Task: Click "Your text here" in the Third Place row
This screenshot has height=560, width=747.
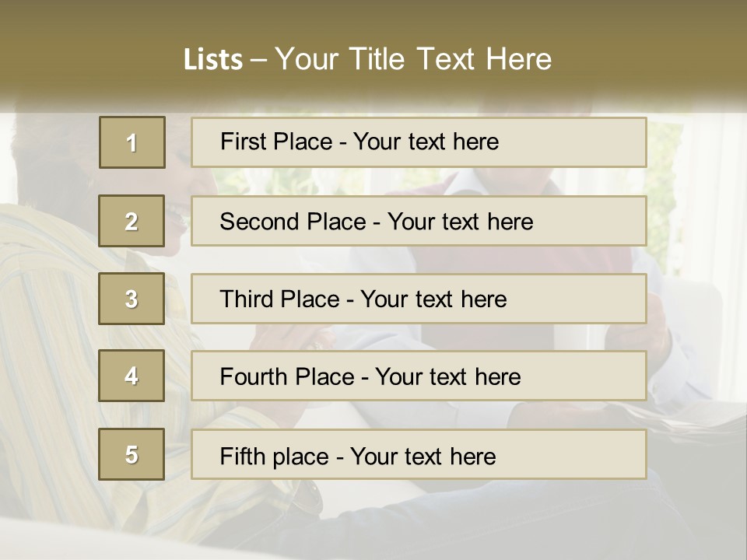Action: [433, 299]
